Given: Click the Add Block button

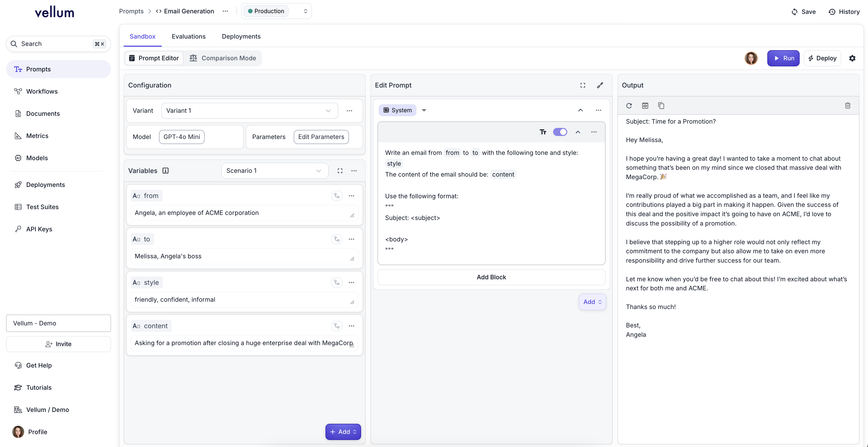Looking at the screenshot, I should pos(491,277).
